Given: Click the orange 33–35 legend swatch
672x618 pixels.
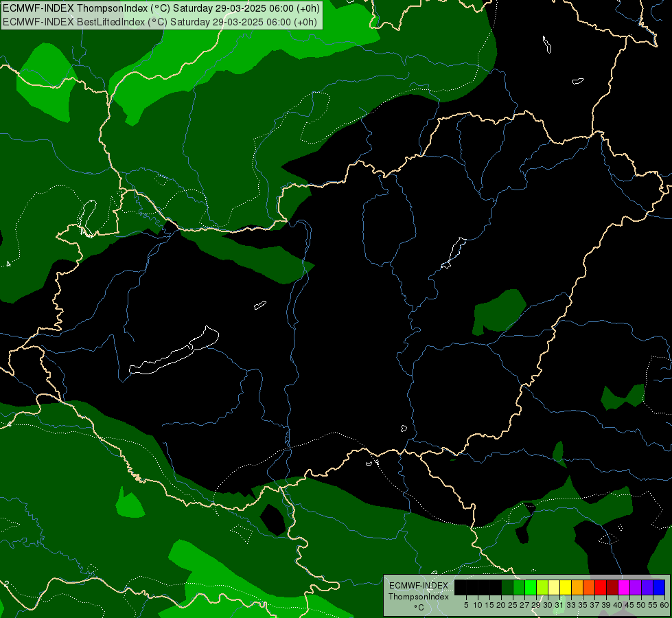Looking at the screenshot, I should (577, 587).
